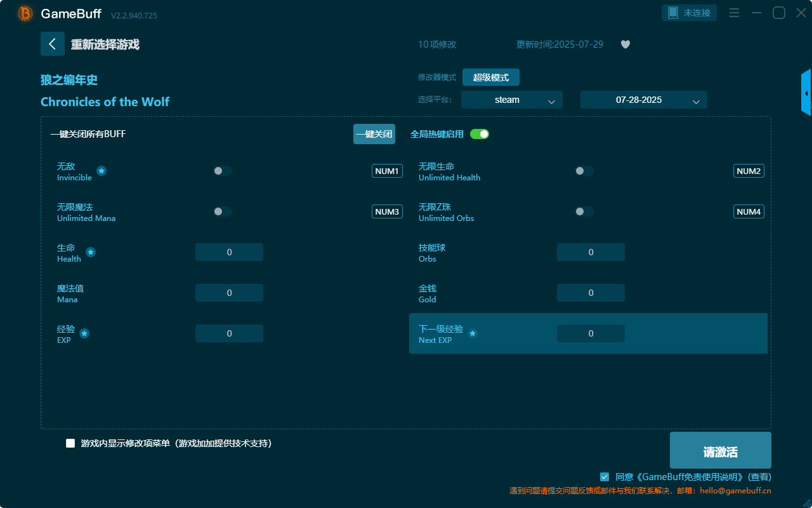Click the NUM1 hotkey box

pyautogui.click(x=387, y=171)
